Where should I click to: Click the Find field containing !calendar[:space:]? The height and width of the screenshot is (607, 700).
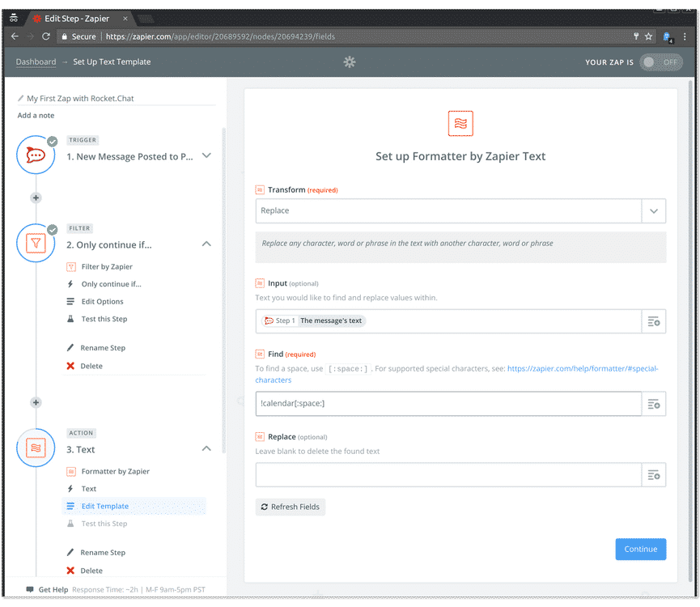coord(448,404)
